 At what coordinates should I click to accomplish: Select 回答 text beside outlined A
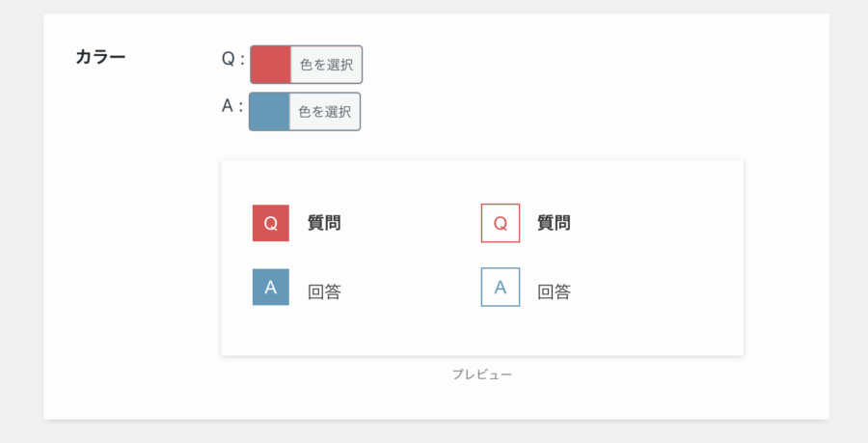tap(555, 291)
